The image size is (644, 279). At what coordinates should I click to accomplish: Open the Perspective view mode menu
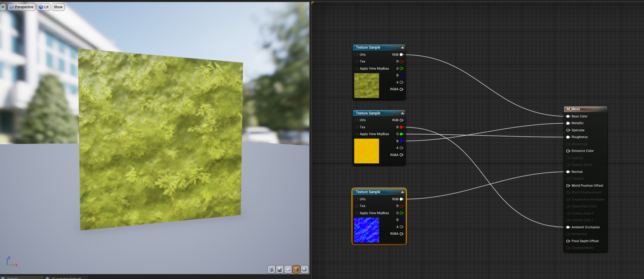(21, 7)
